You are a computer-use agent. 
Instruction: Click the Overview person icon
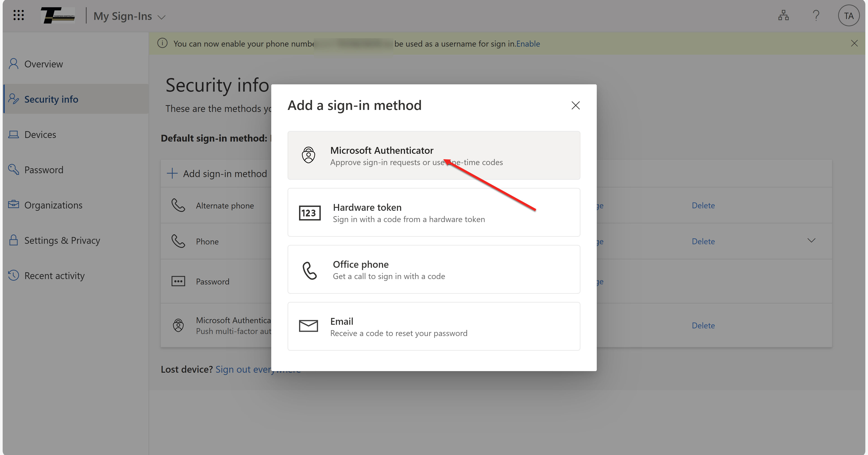(x=14, y=64)
